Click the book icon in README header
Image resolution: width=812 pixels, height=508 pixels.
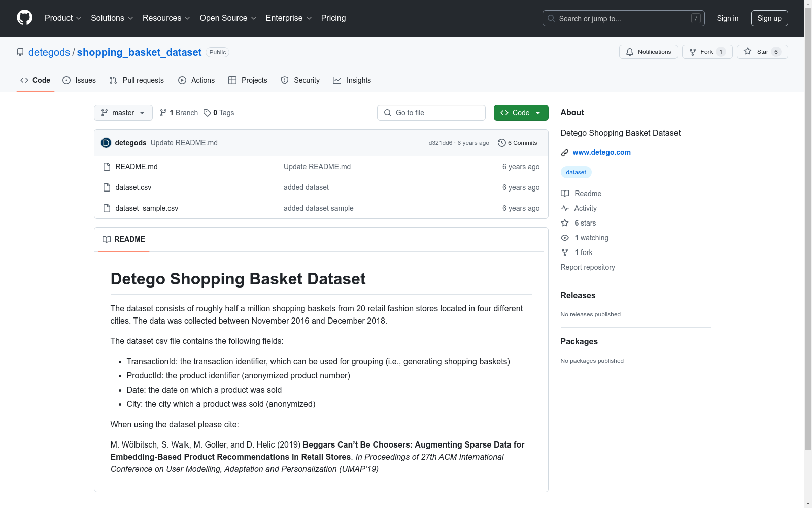coord(107,239)
